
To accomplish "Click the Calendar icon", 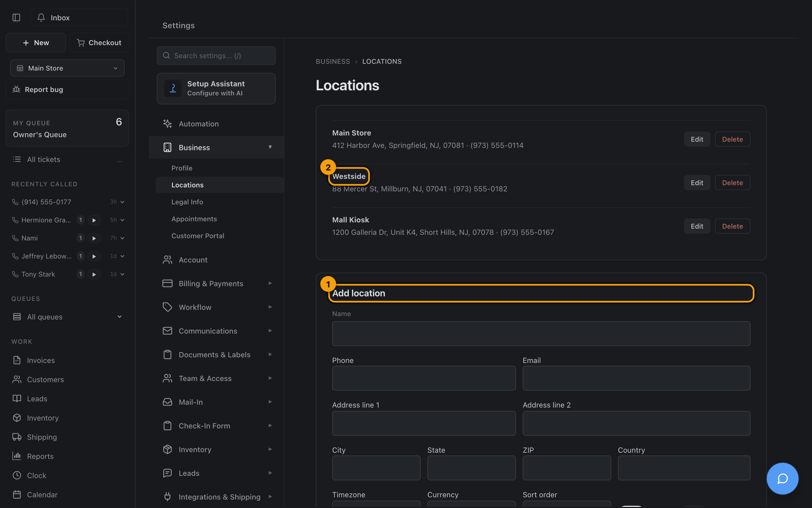I will pos(17,494).
